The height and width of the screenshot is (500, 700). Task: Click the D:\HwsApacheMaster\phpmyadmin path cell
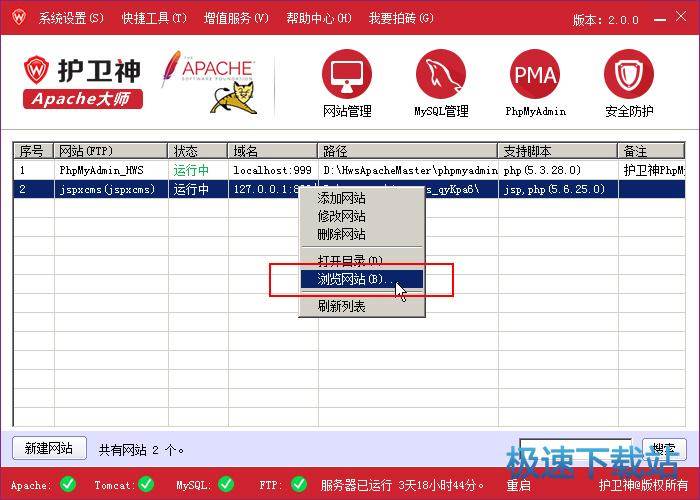[410, 170]
